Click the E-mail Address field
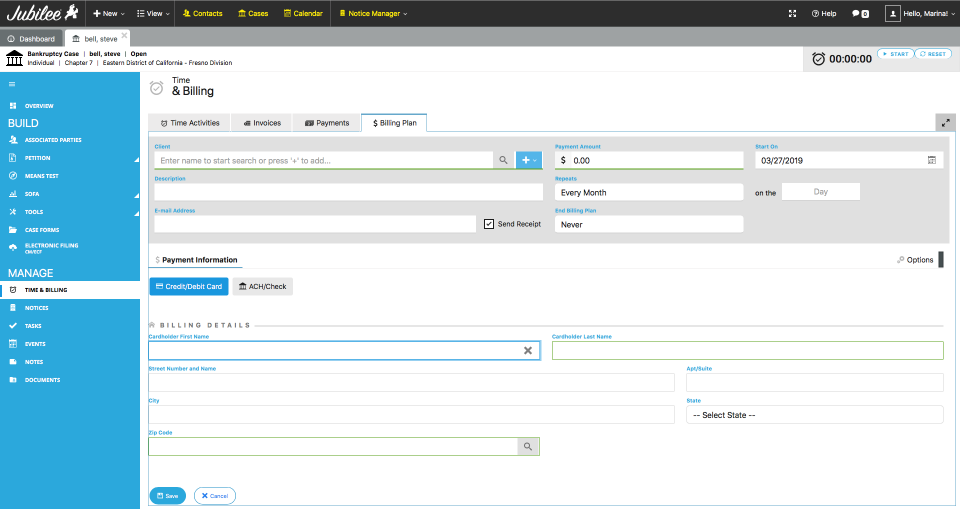The width and height of the screenshot is (960, 509). [x=315, y=224]
